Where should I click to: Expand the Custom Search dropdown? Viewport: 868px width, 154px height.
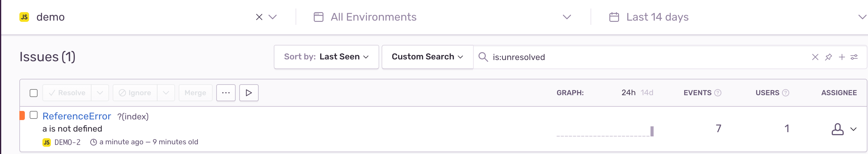point(427,57)
